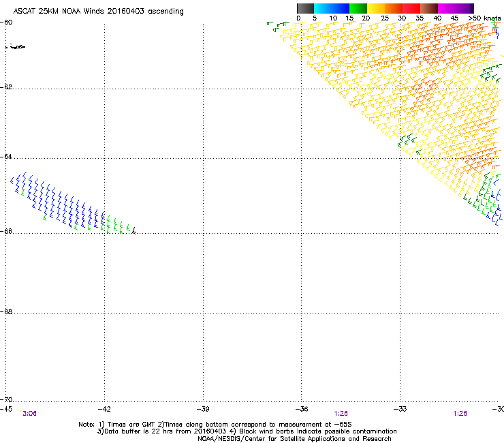
Task: Click the dark green wind barbs left of -33 near -64
Action: [408, 142]
